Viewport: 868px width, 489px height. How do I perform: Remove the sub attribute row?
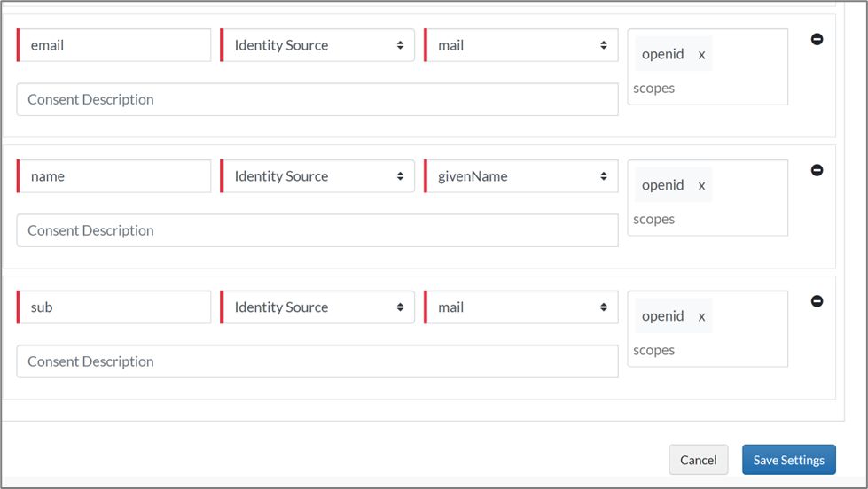click(817, 301)
